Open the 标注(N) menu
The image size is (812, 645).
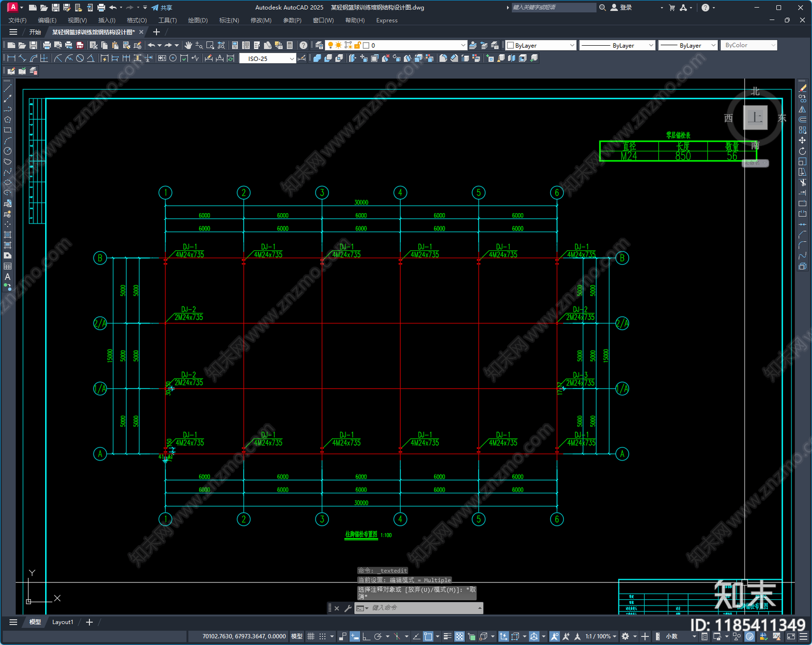tap(229, 20)
